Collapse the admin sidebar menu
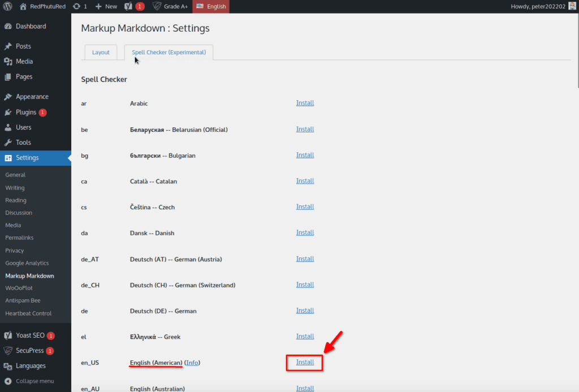This screenshot has width=579, height=392. tap(34, 381)
